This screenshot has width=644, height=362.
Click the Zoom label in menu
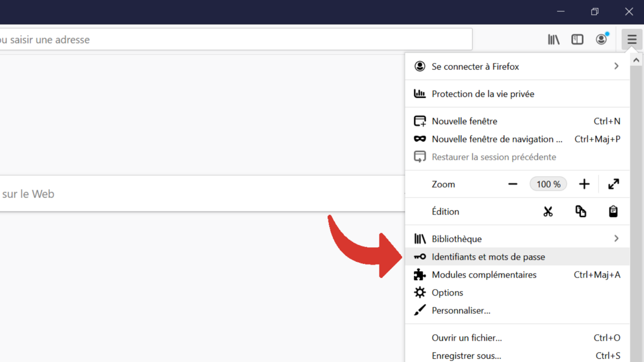(x=443, y=184)
